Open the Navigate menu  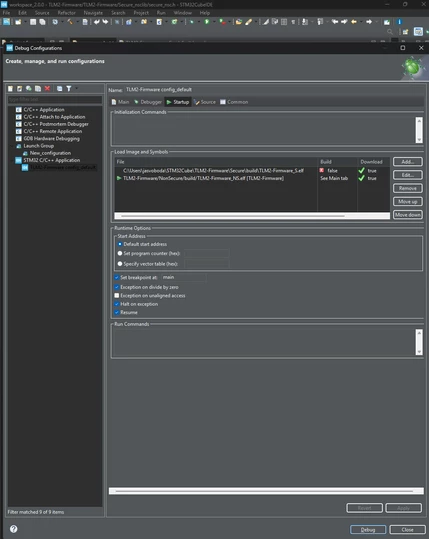tap(93, 13)
